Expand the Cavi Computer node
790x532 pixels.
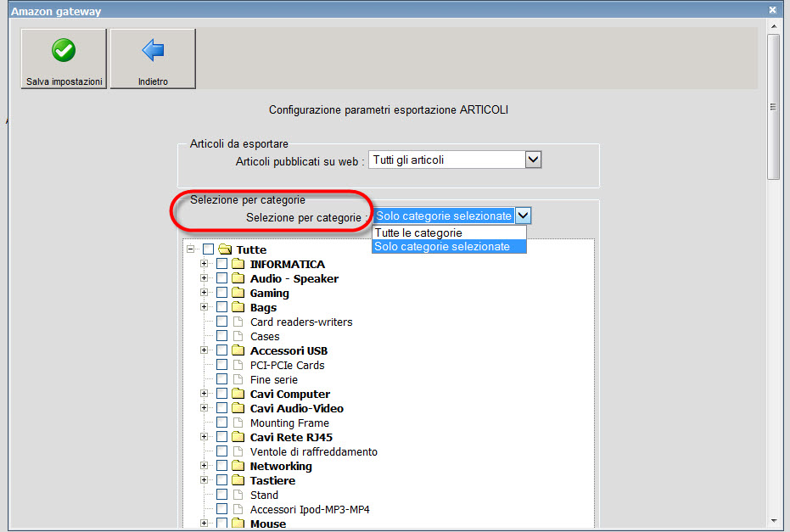coord(204,394)
